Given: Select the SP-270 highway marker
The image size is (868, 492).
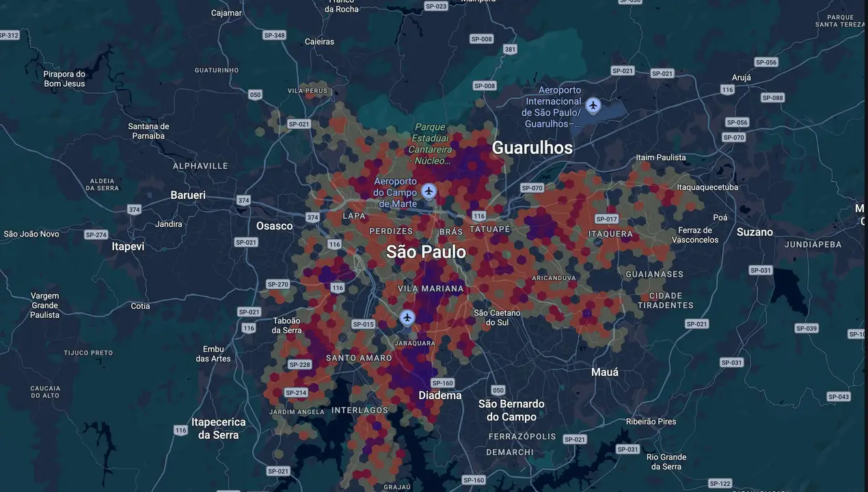Looking at the screenshot, I should point(278,284).
